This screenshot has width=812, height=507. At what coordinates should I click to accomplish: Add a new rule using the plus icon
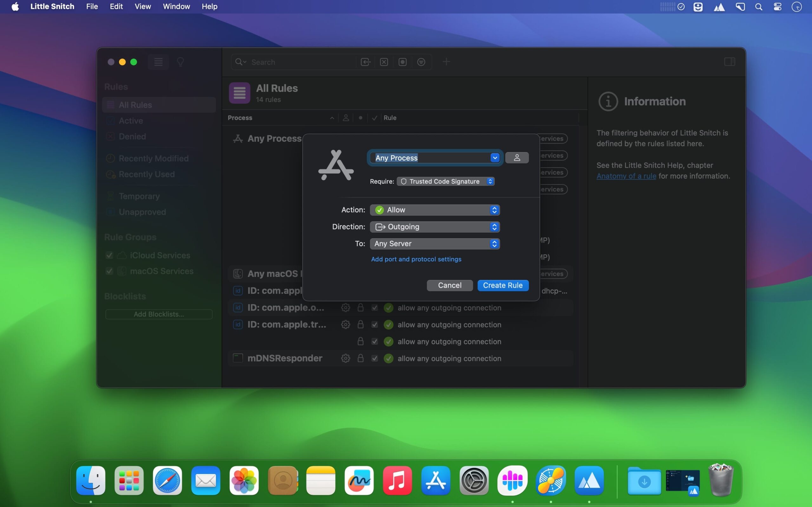[446, 62]
